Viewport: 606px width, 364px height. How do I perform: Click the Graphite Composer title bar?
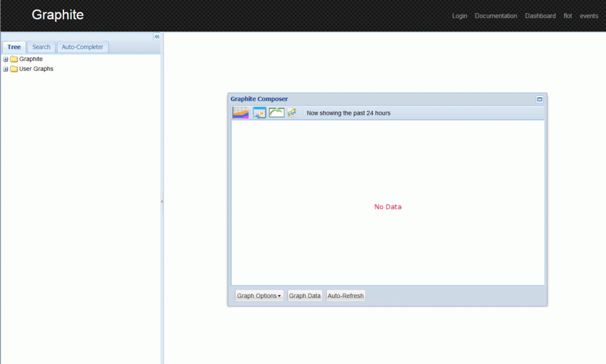387,99
